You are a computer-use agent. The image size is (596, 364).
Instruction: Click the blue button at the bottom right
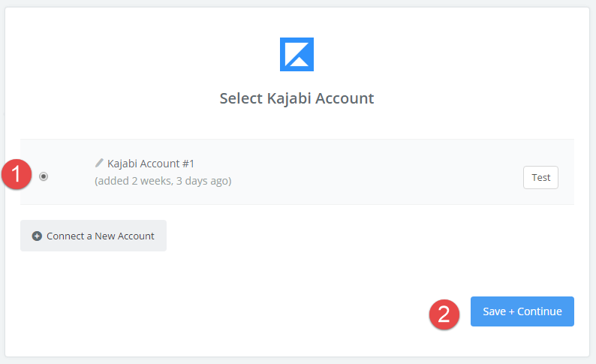tap(522, 311)
